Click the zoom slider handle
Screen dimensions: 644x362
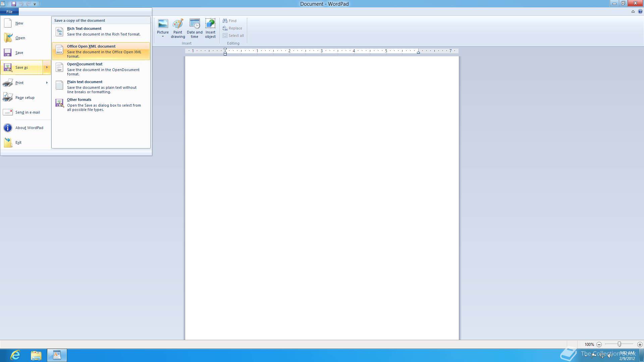click(x=619, y=344)
